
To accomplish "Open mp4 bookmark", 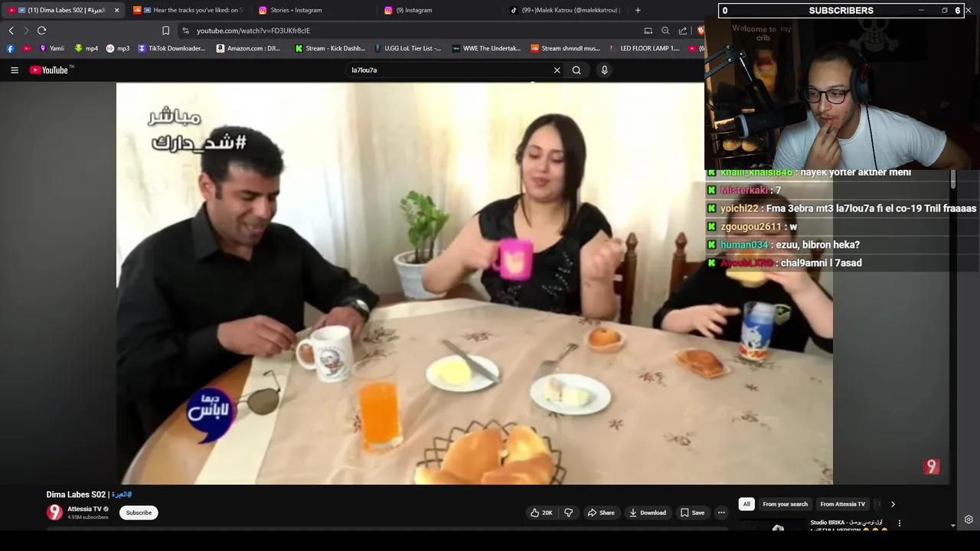I will 87,48.
